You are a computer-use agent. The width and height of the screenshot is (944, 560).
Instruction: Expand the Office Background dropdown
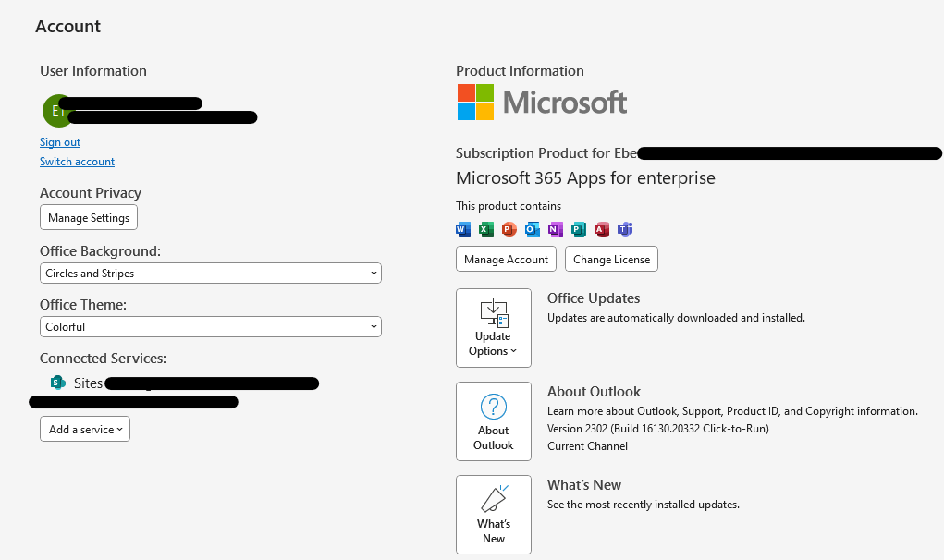(211, 274)
